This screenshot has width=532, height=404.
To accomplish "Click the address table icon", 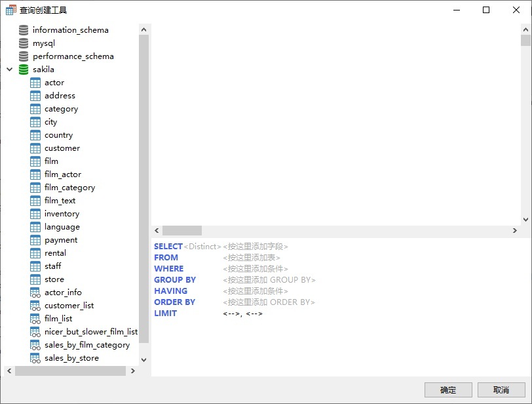I will point(35,96).
